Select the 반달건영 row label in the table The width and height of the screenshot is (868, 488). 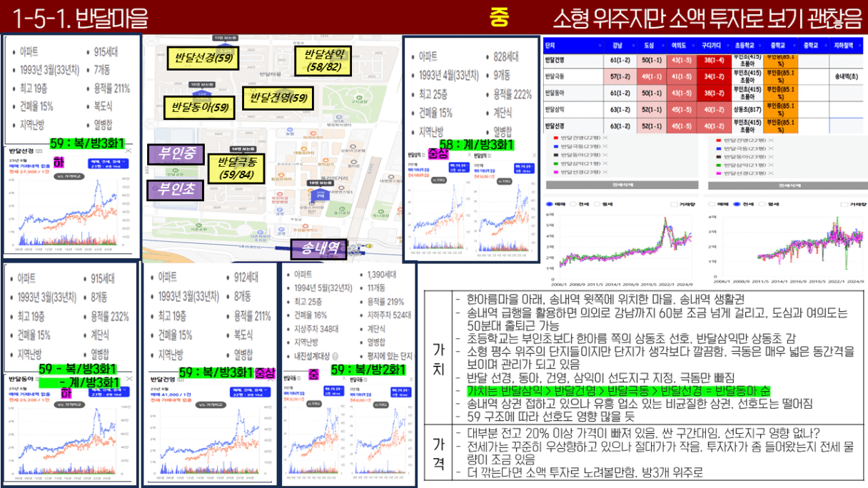(555, 59)
